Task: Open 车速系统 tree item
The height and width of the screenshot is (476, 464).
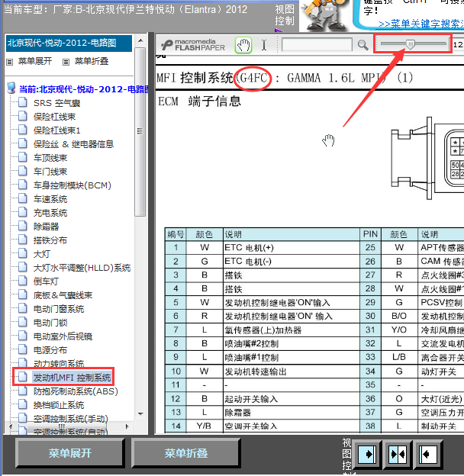Action: (x=50, y=199)
